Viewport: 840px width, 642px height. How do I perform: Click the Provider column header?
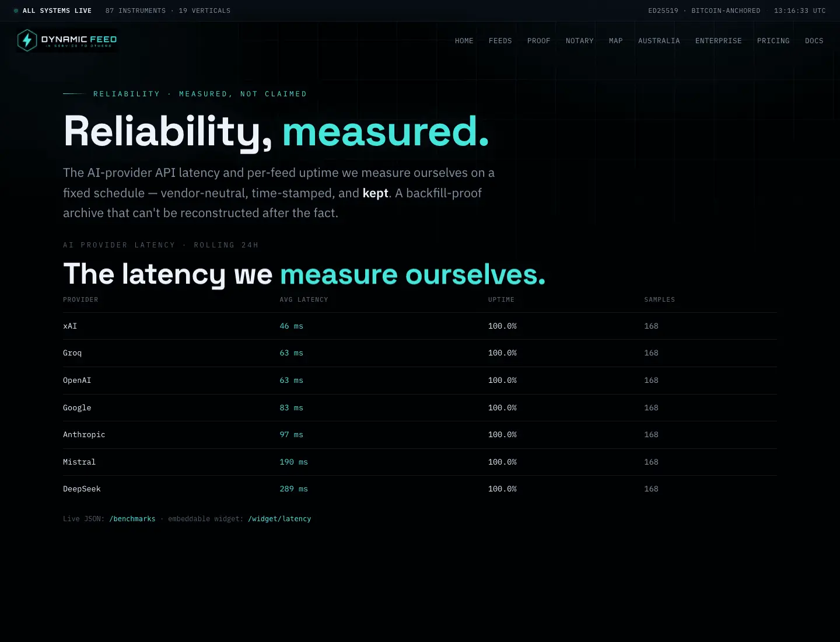(x=80, y=300)
